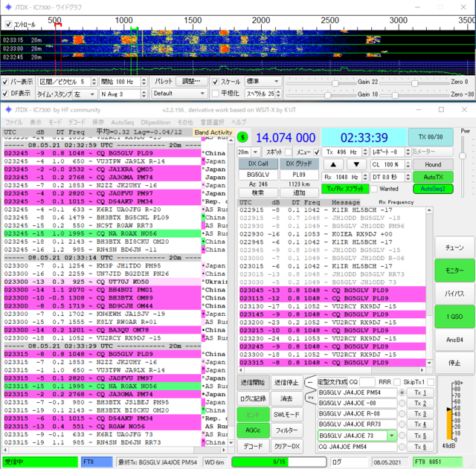
Task: Click the bracket 2 Tx message group icon
Action: [310, 398]
